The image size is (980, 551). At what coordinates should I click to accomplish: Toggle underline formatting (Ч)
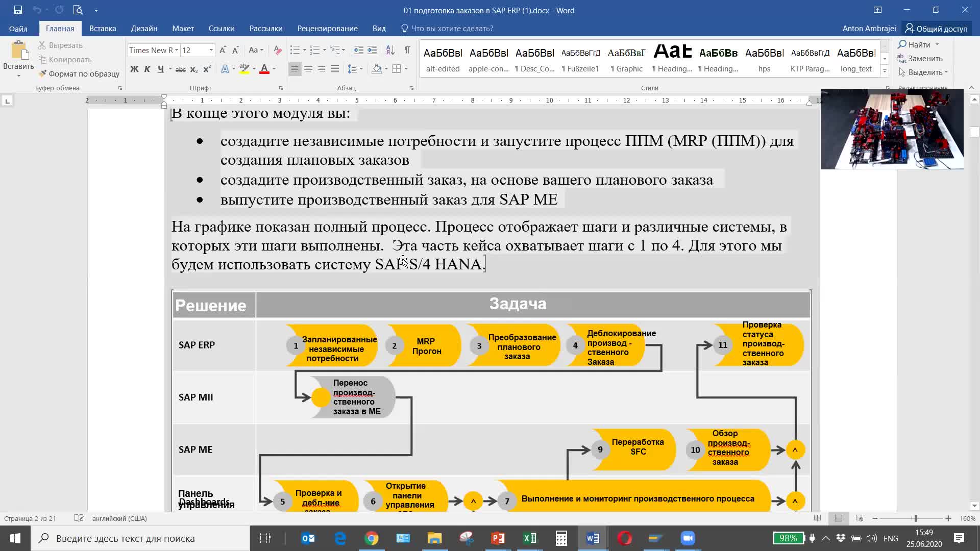[x=160, y=69]
